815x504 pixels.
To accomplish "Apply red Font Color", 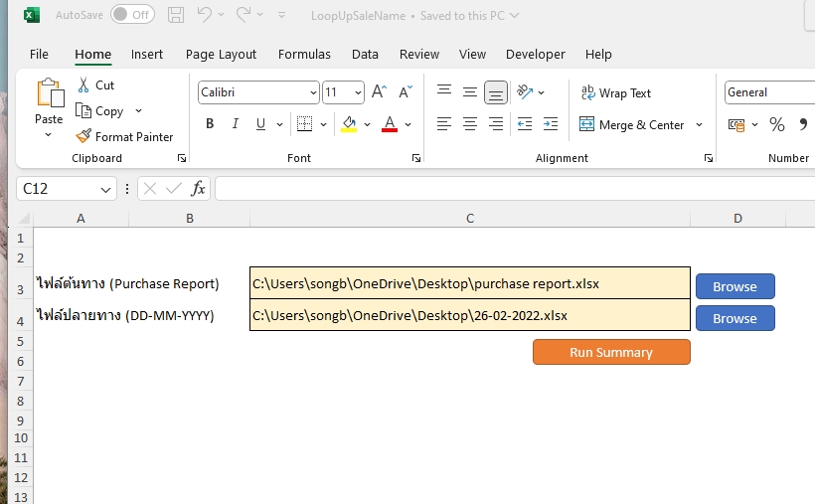I will point(390,124).
